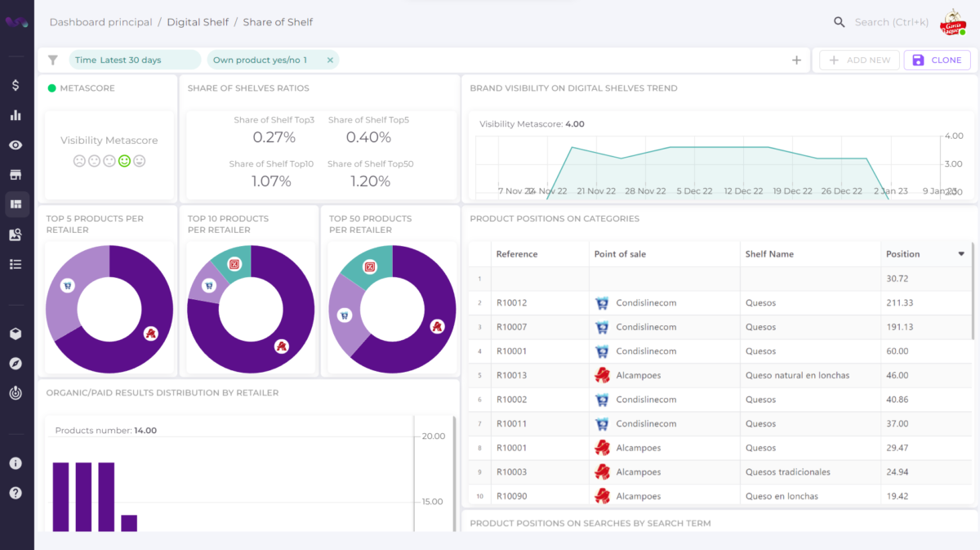Save a copy using the CLONE button

pyautogui.click(x=937, y=60)
